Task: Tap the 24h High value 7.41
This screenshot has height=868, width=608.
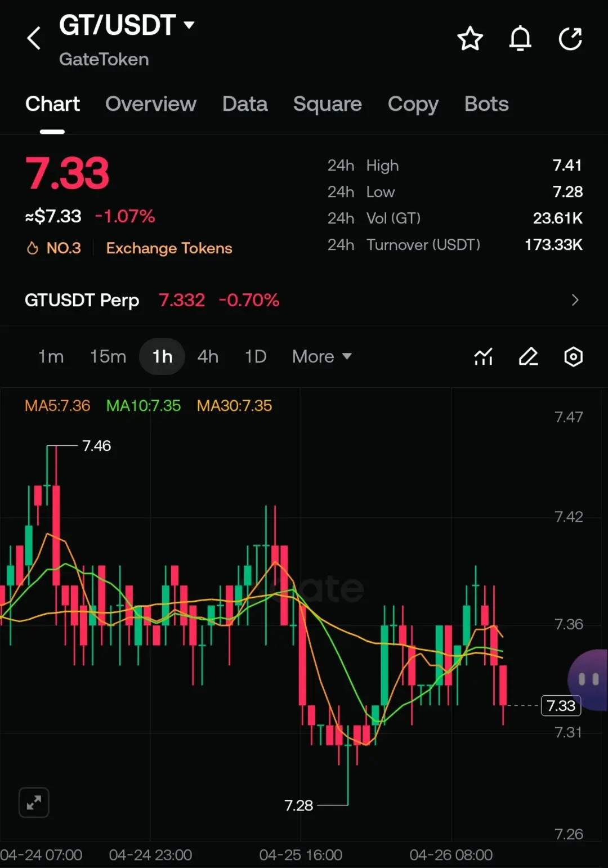Action: pyautogui.click(x=567, y=165)
